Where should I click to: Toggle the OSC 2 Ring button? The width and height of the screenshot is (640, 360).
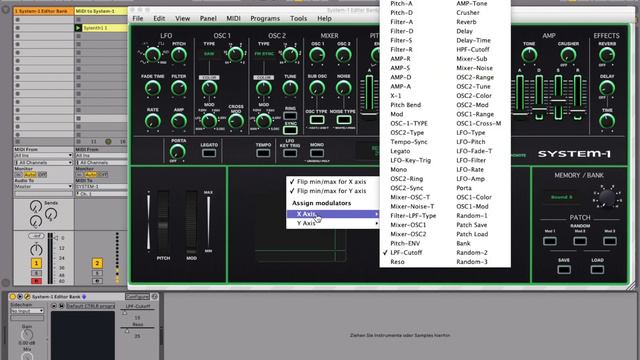290,116
